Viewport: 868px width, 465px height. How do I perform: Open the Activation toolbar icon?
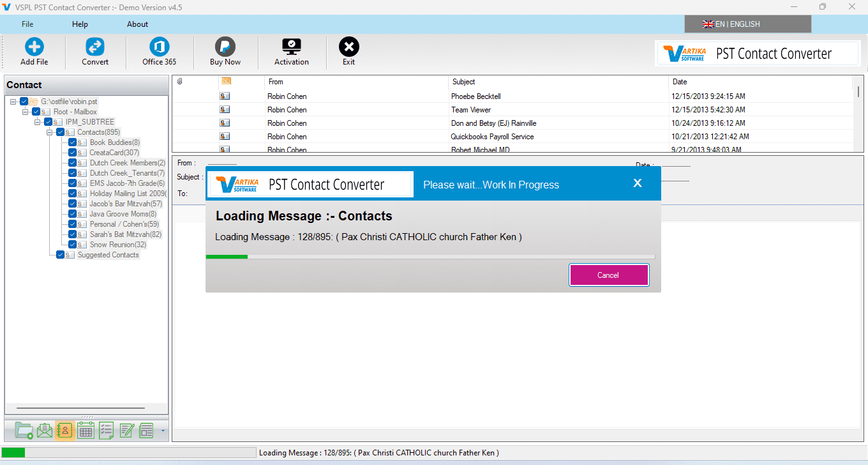pos(292,47)
